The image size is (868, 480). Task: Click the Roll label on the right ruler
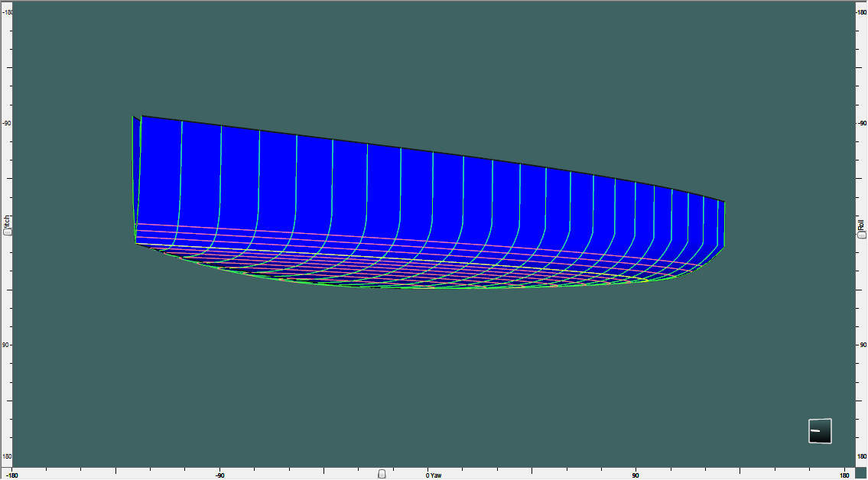tap(861, 225)
